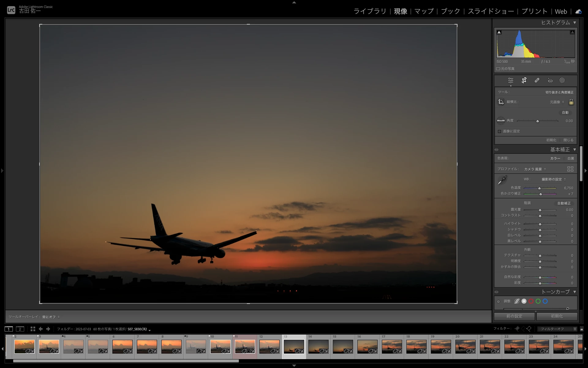
Task: Click the Edit sliders icon
Action: [x=511, y=80]
